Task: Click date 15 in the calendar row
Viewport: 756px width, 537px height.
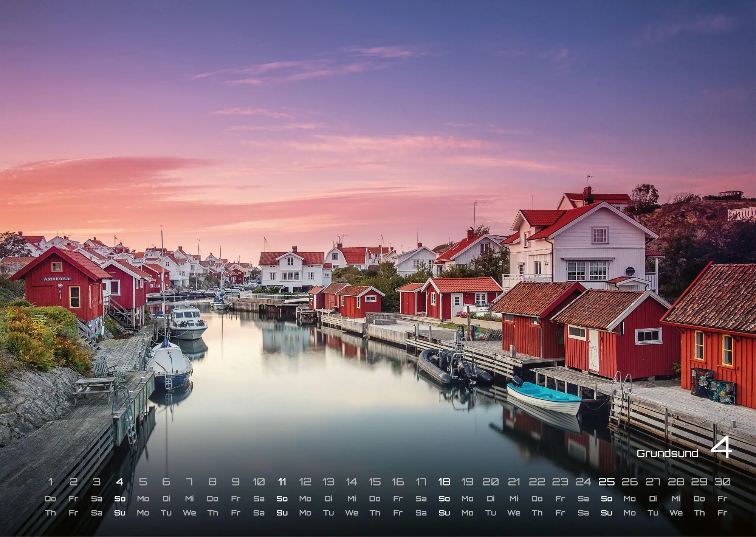Action: tap(375, 482)
